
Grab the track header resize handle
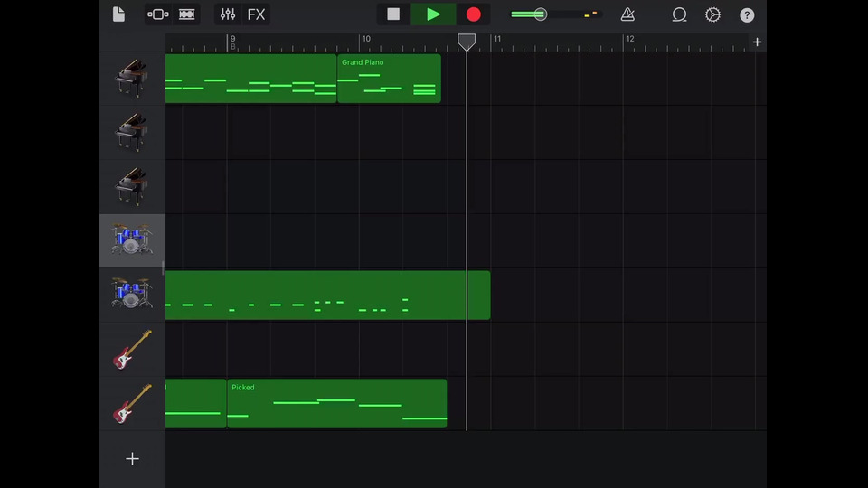(163, 267)
